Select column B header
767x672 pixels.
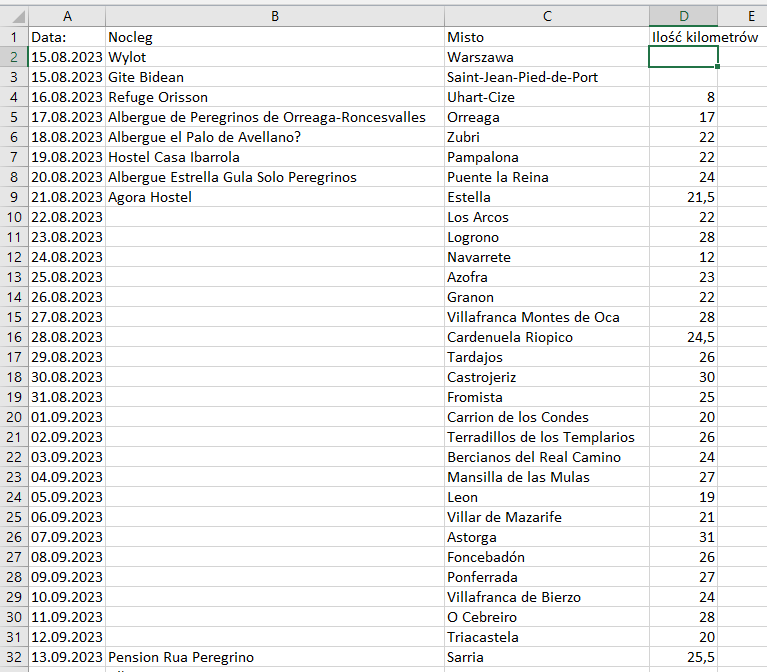[275, 16]
